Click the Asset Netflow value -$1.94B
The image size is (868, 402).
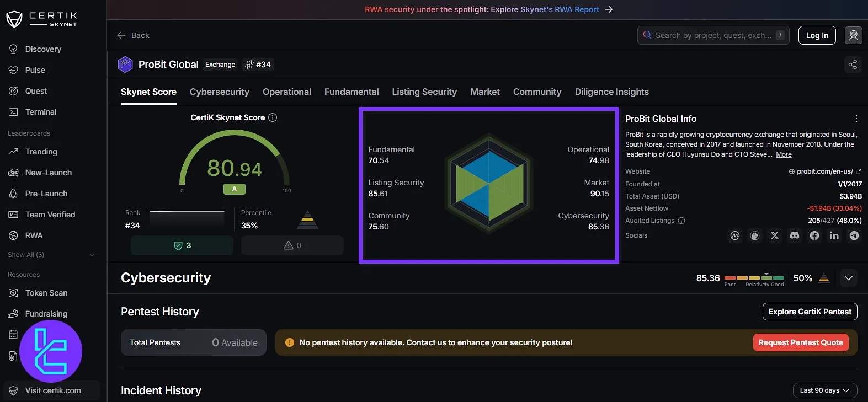click(x=834, y=208)
